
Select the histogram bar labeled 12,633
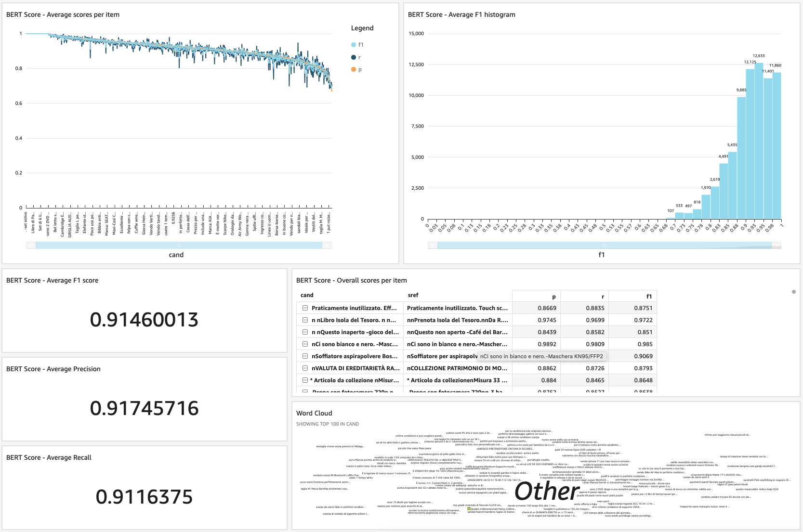[759, 141]
